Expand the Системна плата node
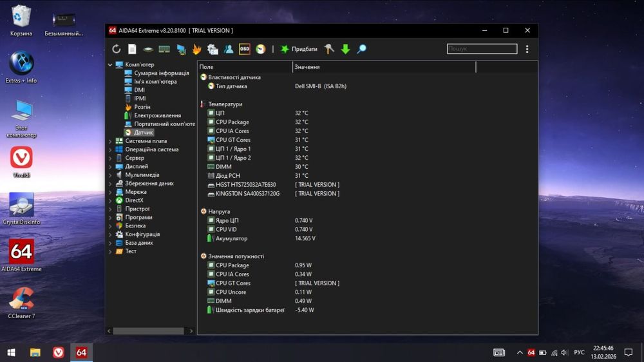 click(110, 141)
